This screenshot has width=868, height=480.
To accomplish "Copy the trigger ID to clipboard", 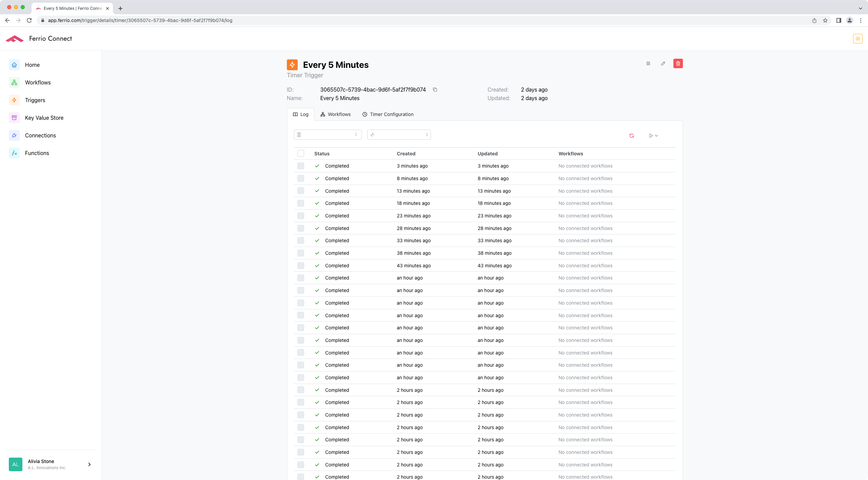I will pos(435,90).
